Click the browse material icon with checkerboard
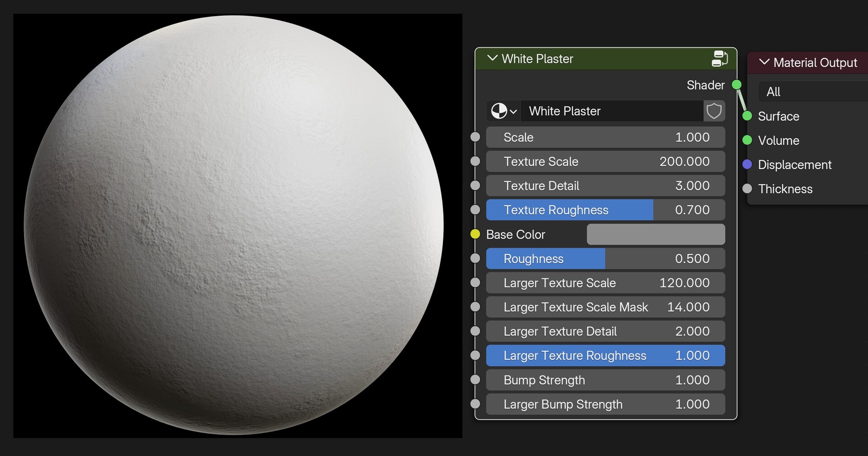The image size is (868, 456). point(500,111)
